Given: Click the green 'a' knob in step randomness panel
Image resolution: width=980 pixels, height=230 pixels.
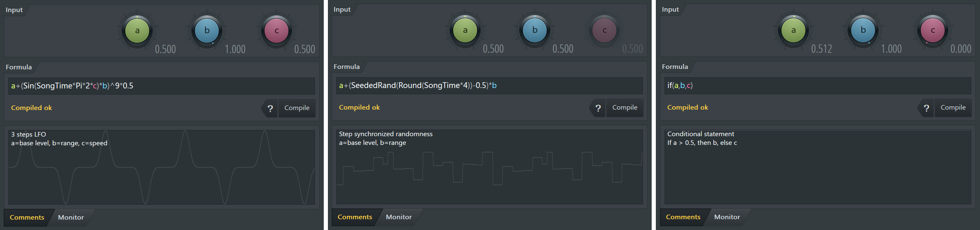Looking at the screenshot, I should point(465,30).
